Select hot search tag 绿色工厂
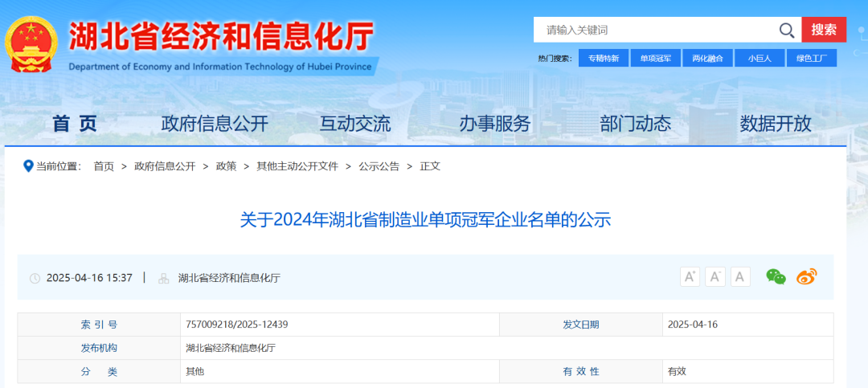Image resolution: width=868 pixels, height=388 pixels. point(812,58)
